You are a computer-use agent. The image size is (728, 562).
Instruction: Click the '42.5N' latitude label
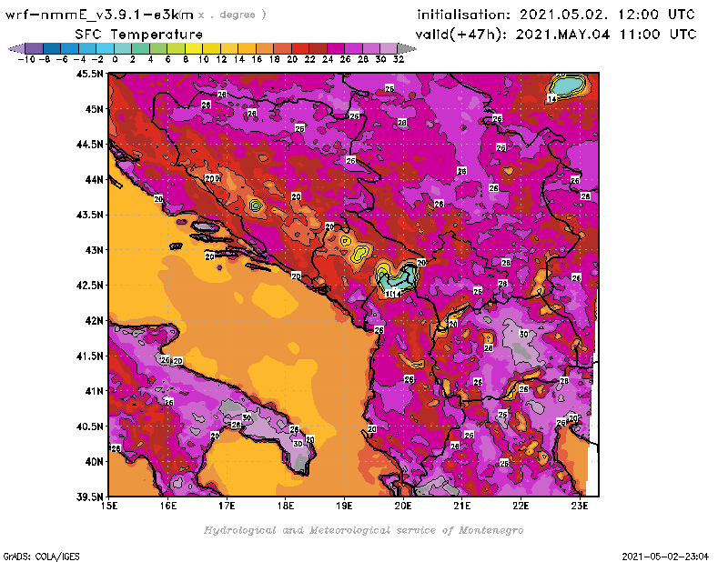89,286
